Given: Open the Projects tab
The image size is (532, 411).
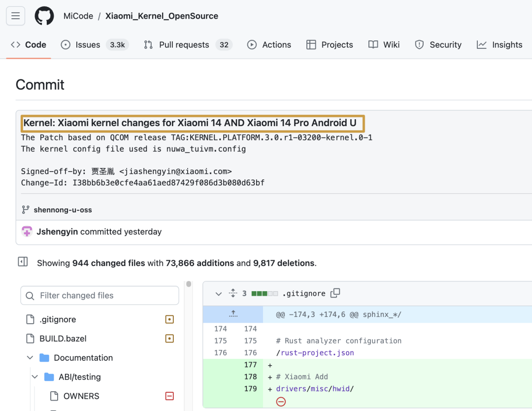Looking at the screenshot, I should click(330, 45).
